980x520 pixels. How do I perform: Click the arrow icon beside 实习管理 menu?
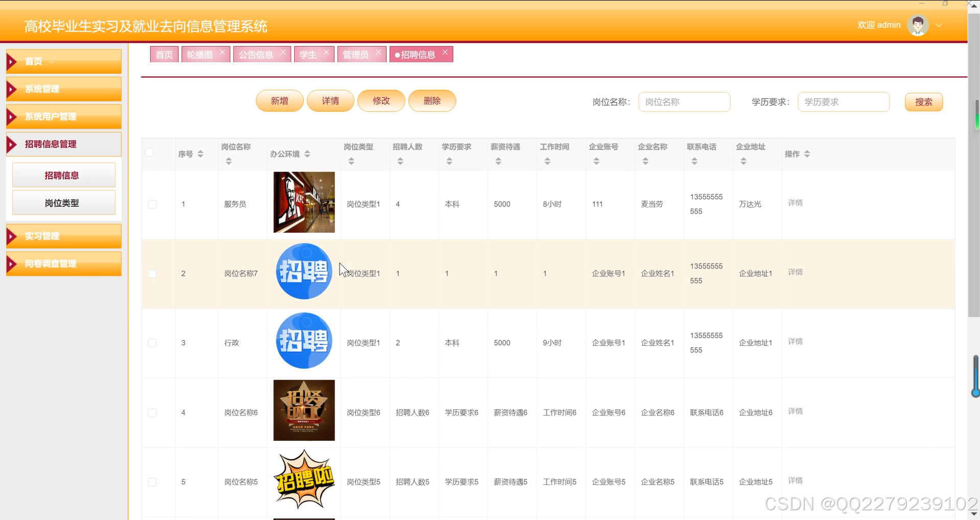coord(12,236)
